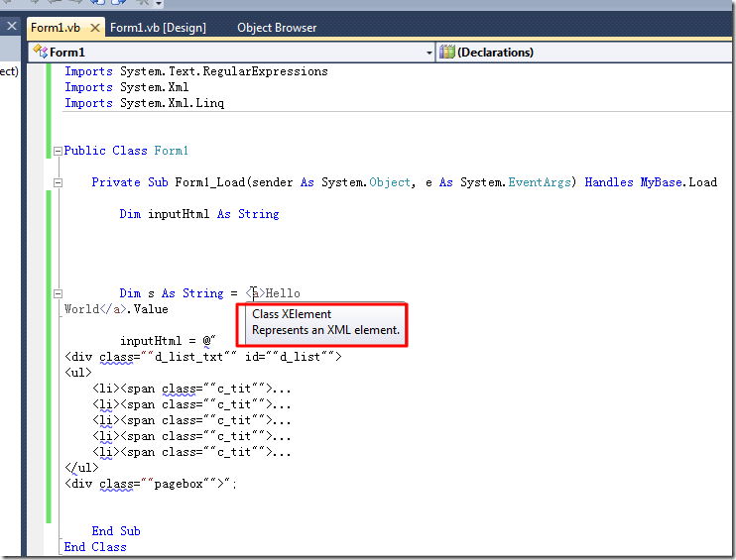This screenshot has height=560, width=736.
Task: Collapse the Dim s As String block
Action: (x=58, y=294)
